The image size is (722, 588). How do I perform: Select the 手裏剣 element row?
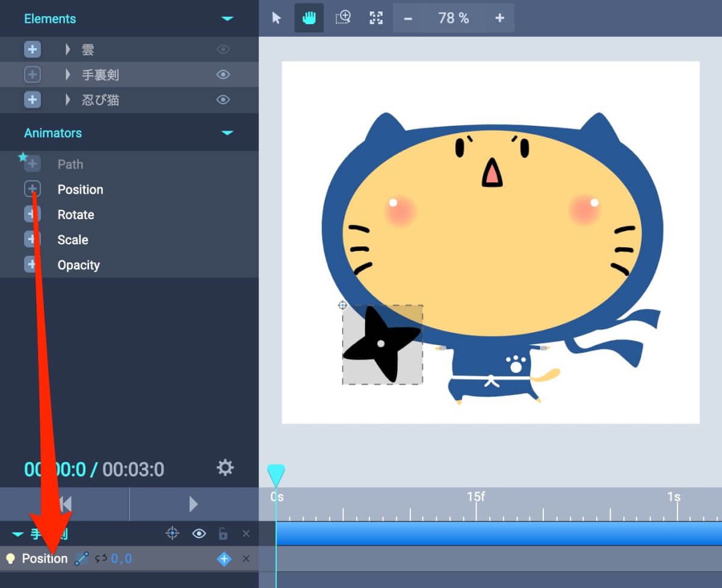point(129,75)
